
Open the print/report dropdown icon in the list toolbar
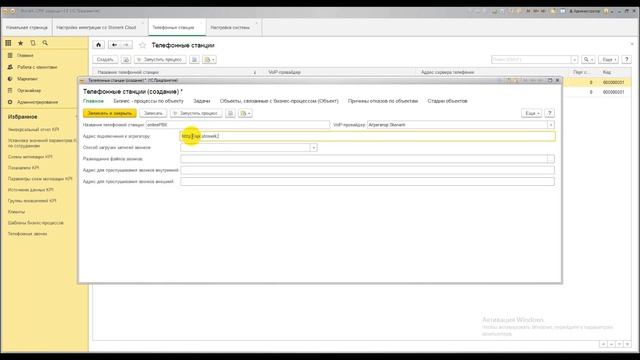click(209, 60)
